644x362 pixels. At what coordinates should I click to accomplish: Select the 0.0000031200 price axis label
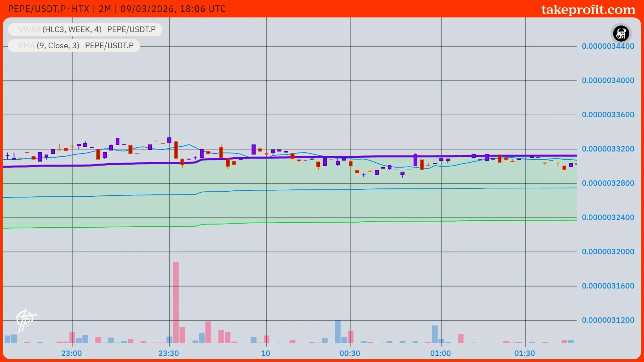[608, 320]
